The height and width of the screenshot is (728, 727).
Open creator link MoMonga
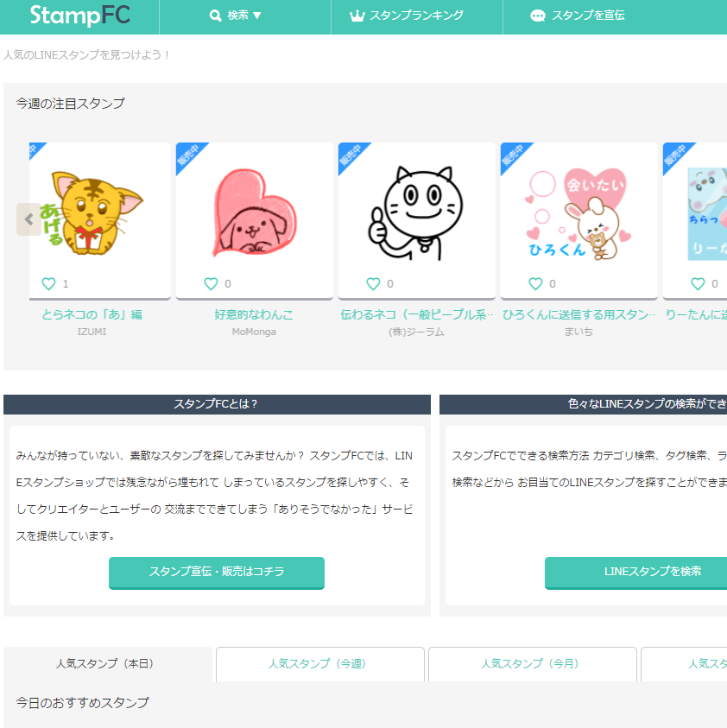click(x=254, y=332)
